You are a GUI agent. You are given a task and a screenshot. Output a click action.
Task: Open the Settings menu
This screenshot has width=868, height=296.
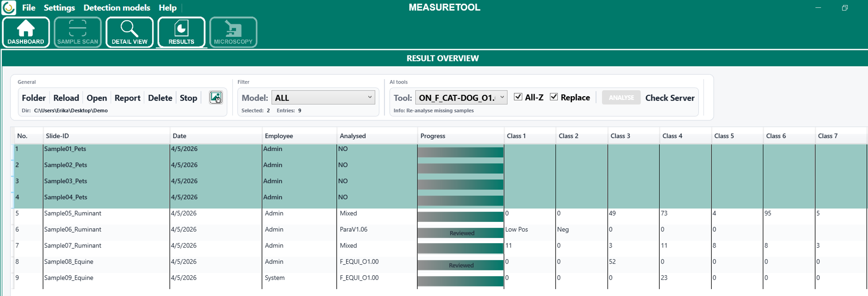(59, 8)
